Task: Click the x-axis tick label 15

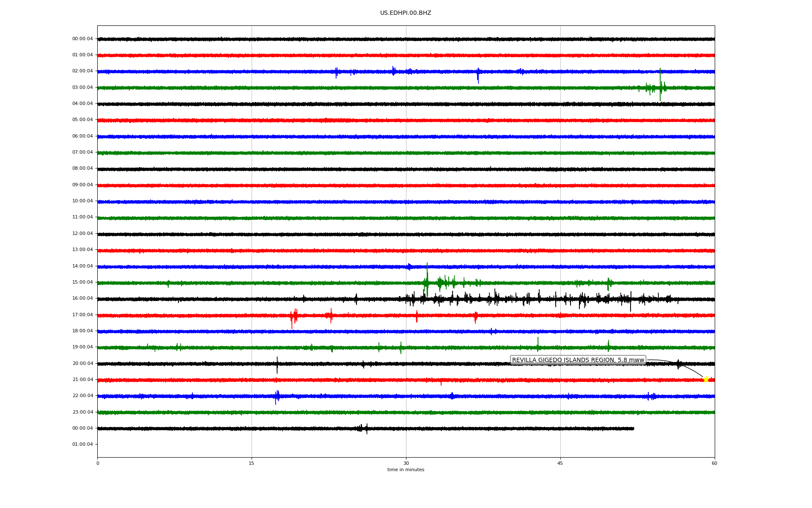Action: 252,463
